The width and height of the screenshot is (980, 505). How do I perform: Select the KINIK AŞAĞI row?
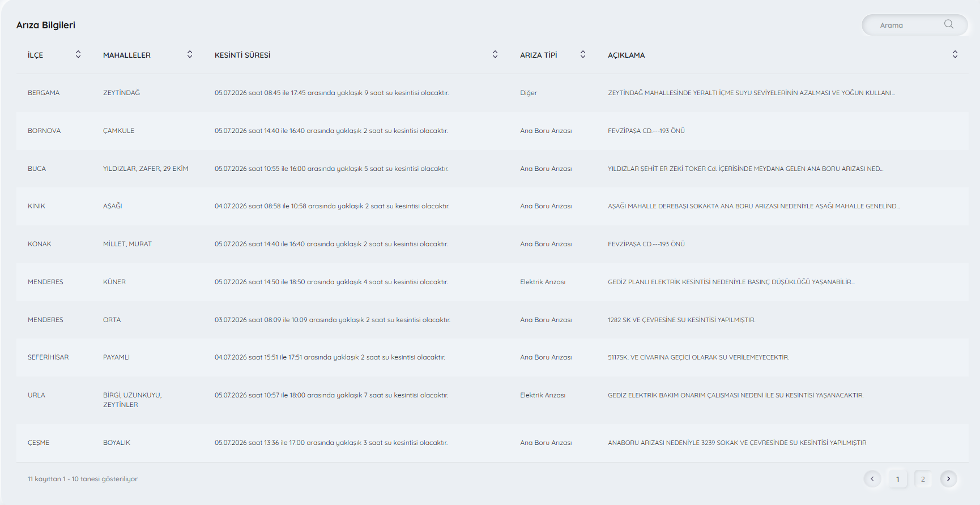pyautogui.click(x=492, y=206)
